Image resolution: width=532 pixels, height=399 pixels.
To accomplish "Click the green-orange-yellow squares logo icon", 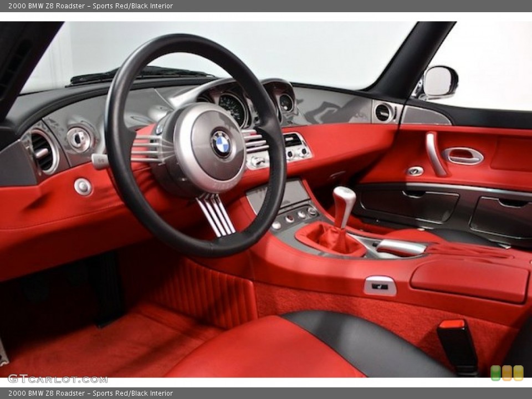I will [x=507, y=373].
